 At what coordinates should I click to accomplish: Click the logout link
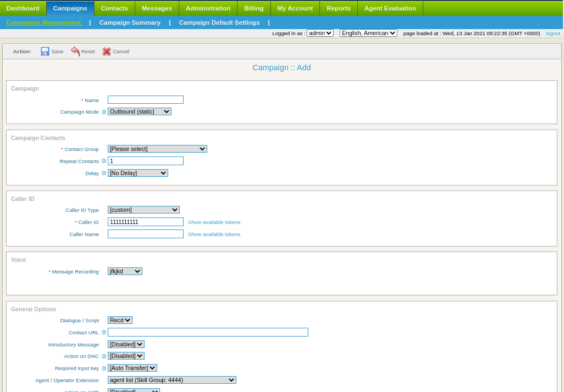click(x=553, y=33)
